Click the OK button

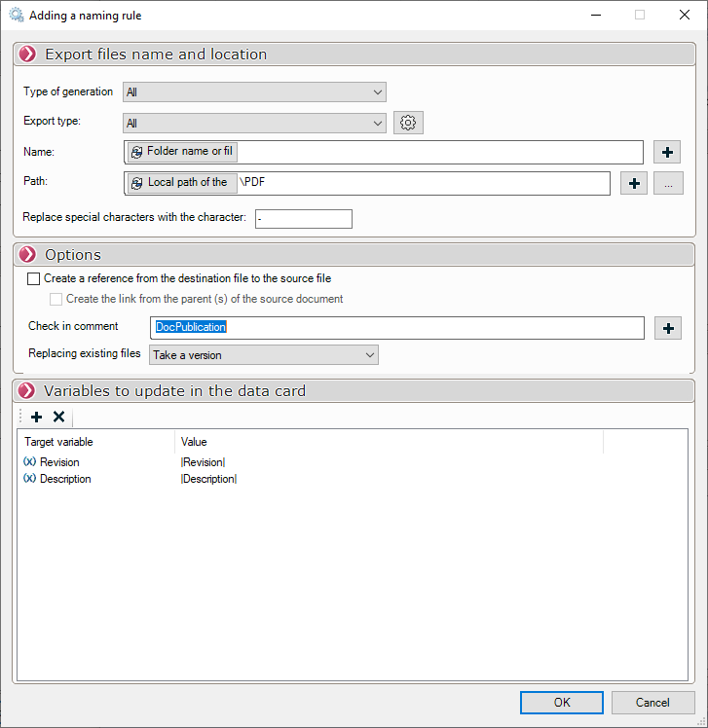click(x=562, y=702)
